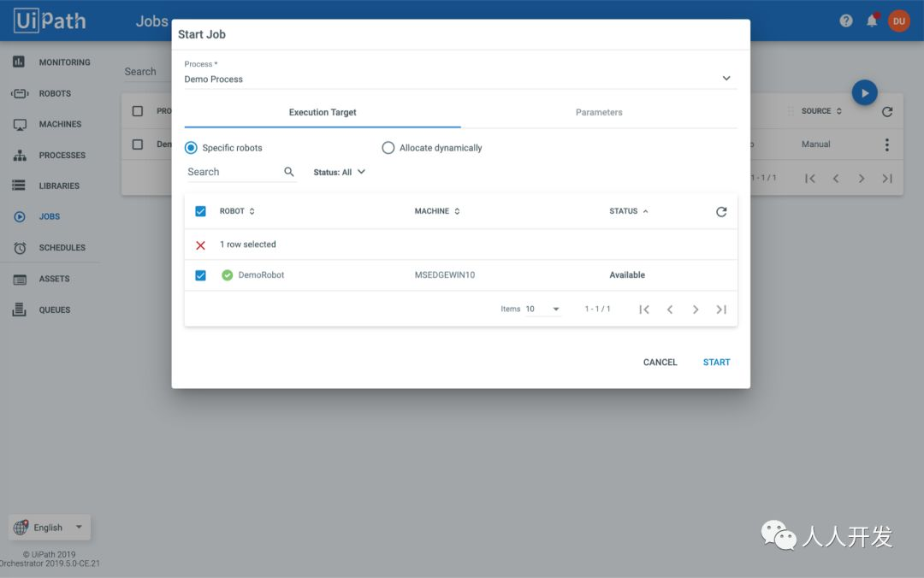Click the Manual source cell

coord(815,144)
